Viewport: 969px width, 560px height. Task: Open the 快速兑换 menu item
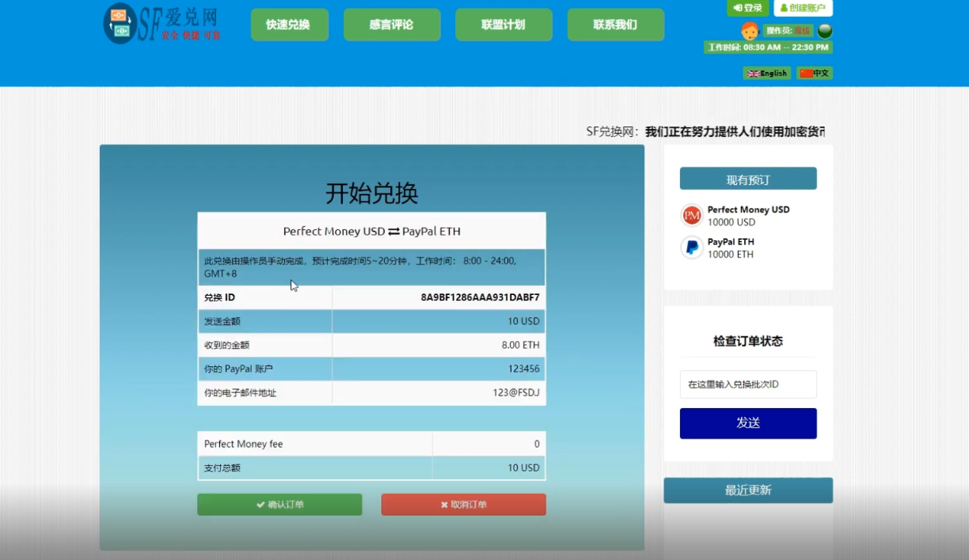tap(289, 25)
